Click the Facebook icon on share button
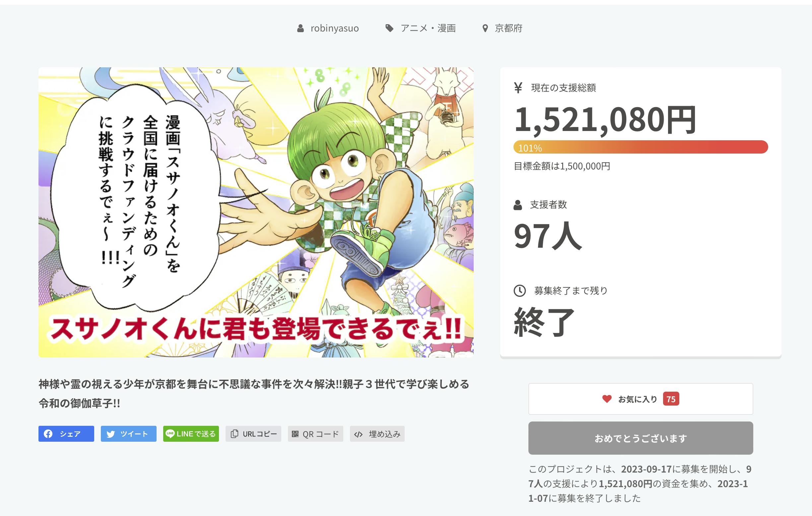This screenshot has width=812, height=516. pos(48,434)
